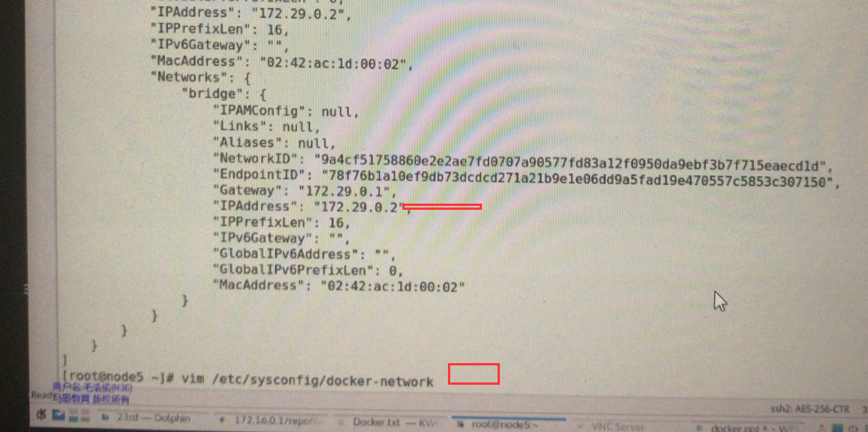The height and width of the screenshot is (432, 868).
Task: Switch to the VNC Server window
Action: 611,427
